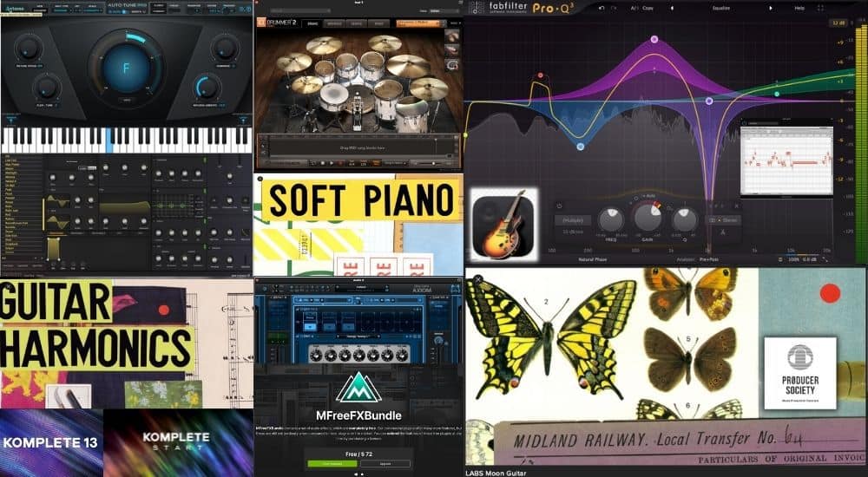Open the Key dropdown in Auto-Tune

(x=77, y=10)
